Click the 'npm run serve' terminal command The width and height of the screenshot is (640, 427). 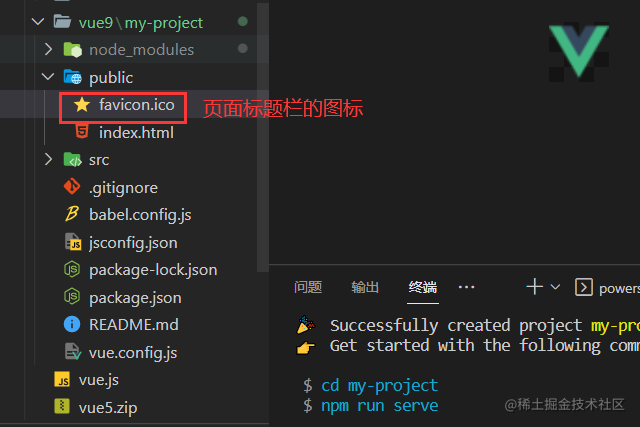coord(380,406)
